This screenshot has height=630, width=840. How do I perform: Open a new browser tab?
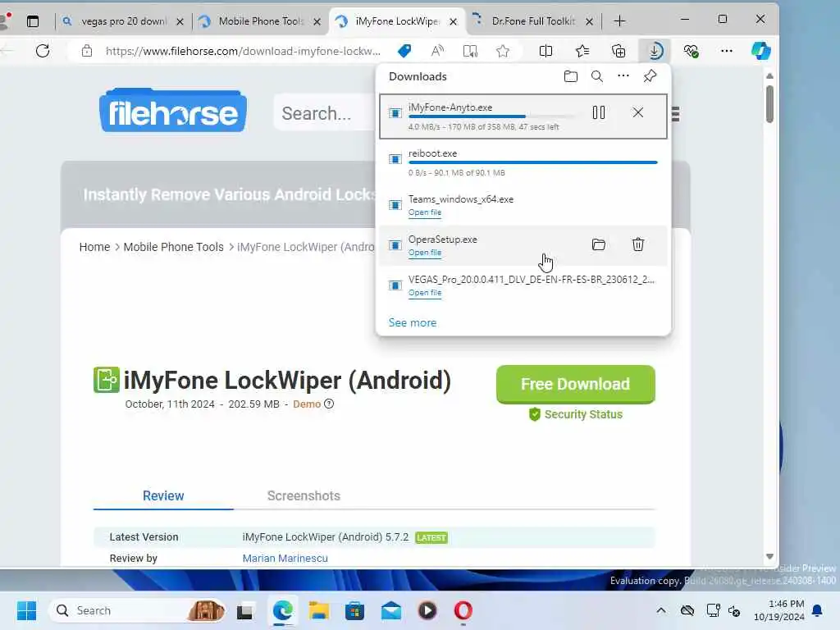tap(620, 21)
